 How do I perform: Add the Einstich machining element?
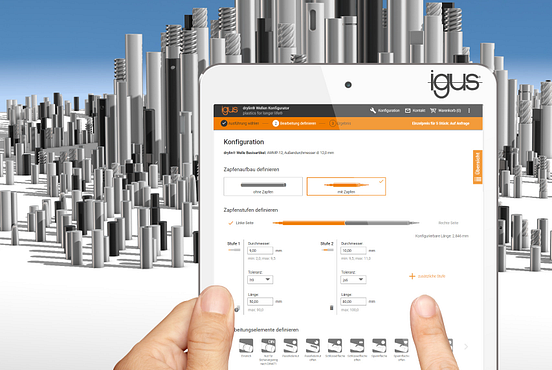[246, 345]
